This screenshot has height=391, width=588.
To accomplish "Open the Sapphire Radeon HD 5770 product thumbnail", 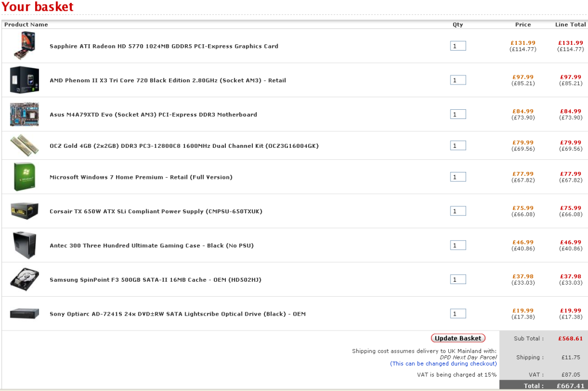I will click(25, 45).
